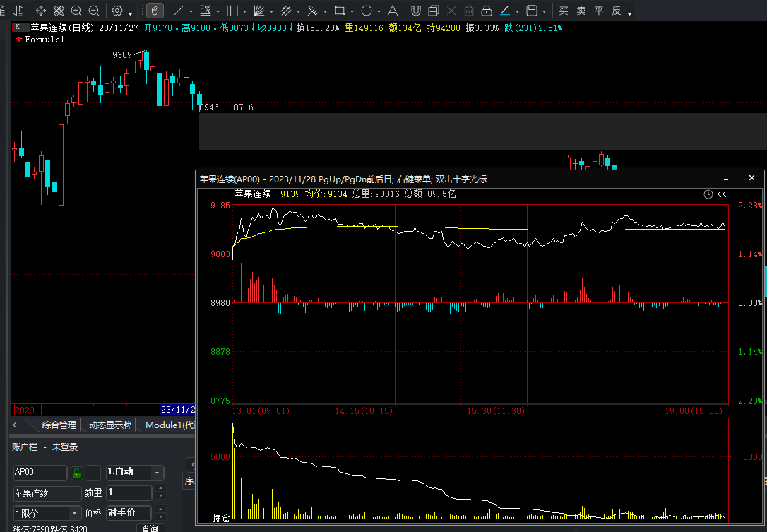Click the Formula1 indicator label
767x532 pixels.
pyautogui.click(x=44, y=40)
